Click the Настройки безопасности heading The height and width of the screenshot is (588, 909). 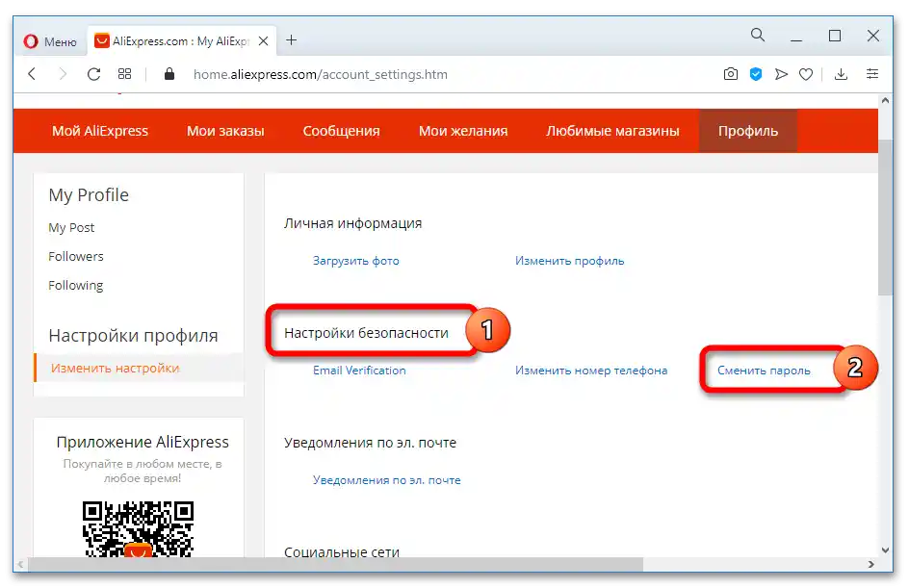click(x=366, y=333)
